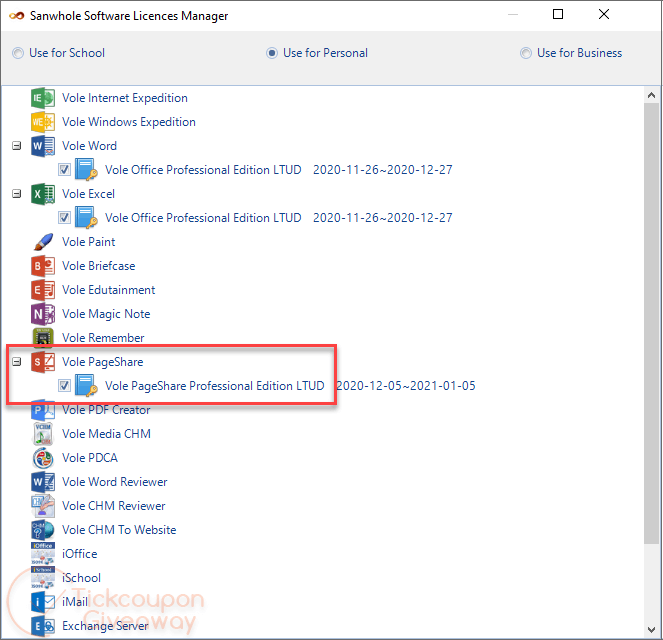The width and height of the screenshot is (663, 640).
Task: Click the scrollbar up arrow
Action: (652, 96)
